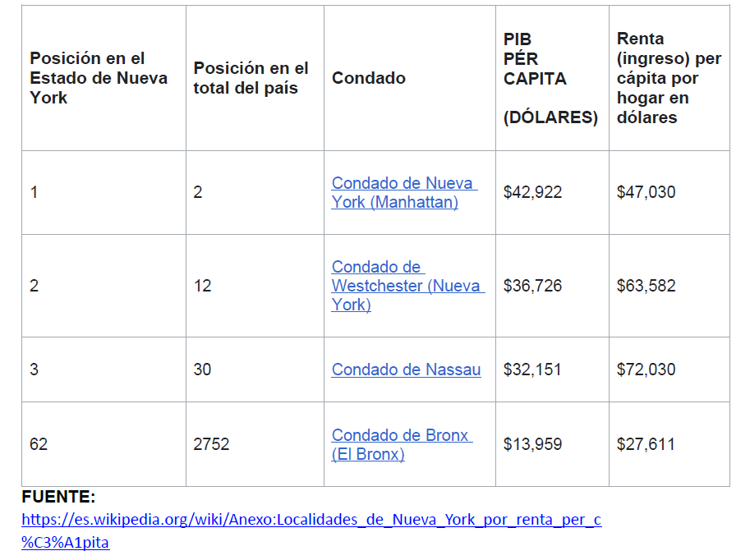Click the national position cell showing 2752

click(211, 444)
